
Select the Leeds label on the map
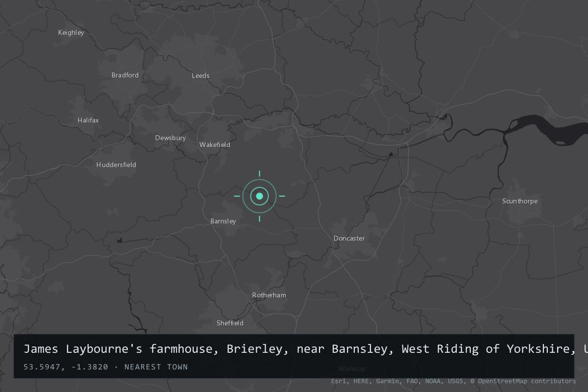(200, 76)
